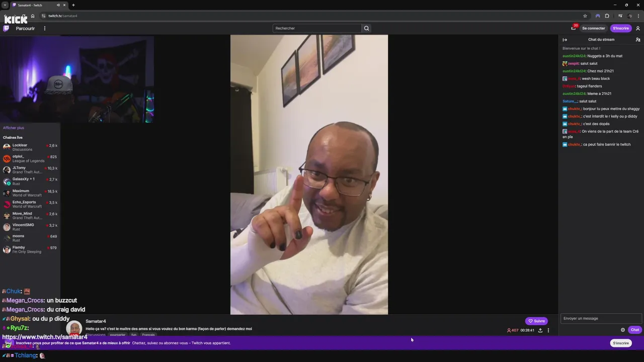Click S'inscrire in the purple banner
The width and height of the screenshot is (644, 362).
click(x=620, y=343)
